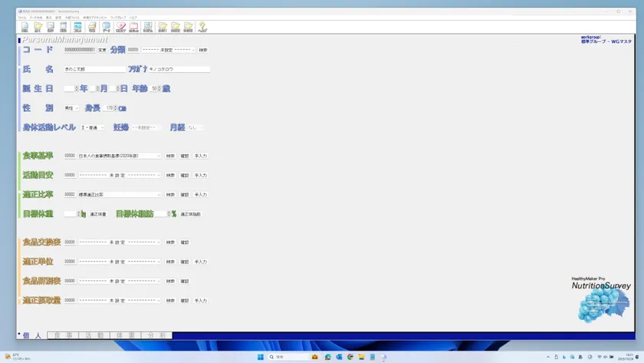644x363 pixels.
Task: Click the Delete trash-can toolbar icon
Action: (x=63, y=27)
